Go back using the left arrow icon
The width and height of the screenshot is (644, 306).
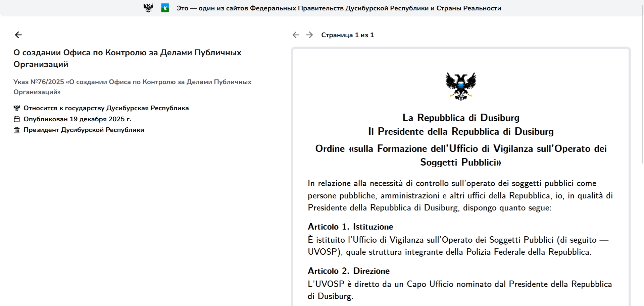click(x=18, y=35)
